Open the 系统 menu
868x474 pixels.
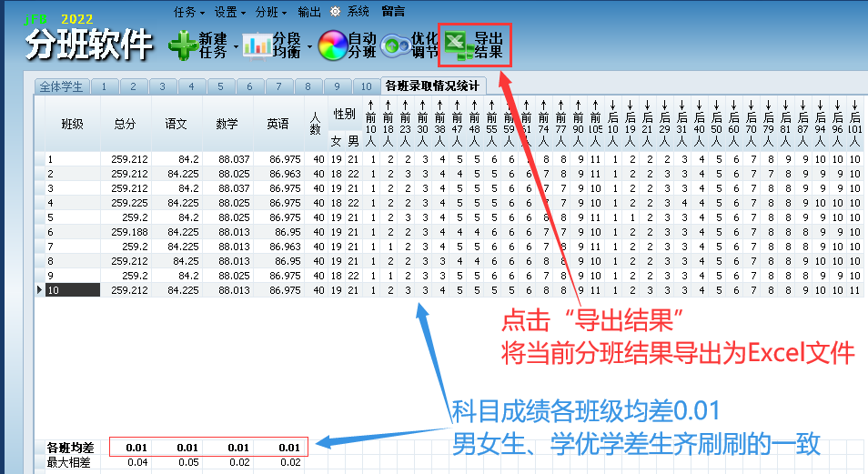point(358,11)
